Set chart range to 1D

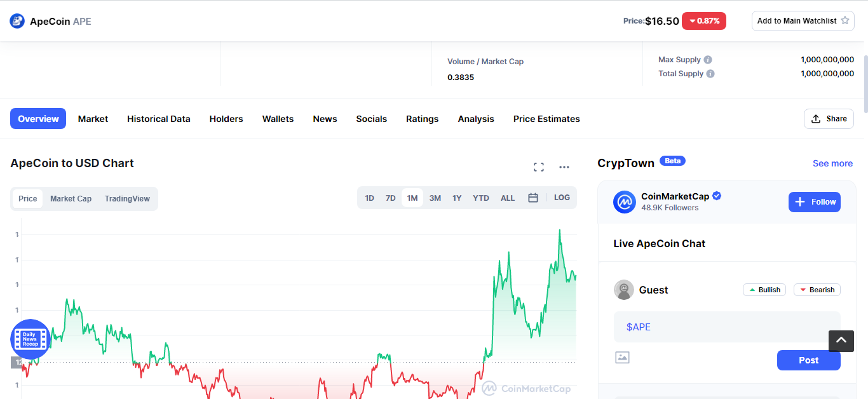click(x=369, y=198)
